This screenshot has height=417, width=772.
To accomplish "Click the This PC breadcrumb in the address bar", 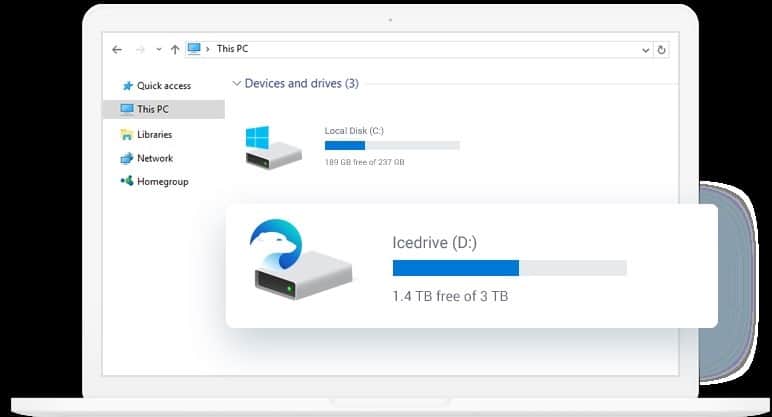I will click(x=232, y=49).
